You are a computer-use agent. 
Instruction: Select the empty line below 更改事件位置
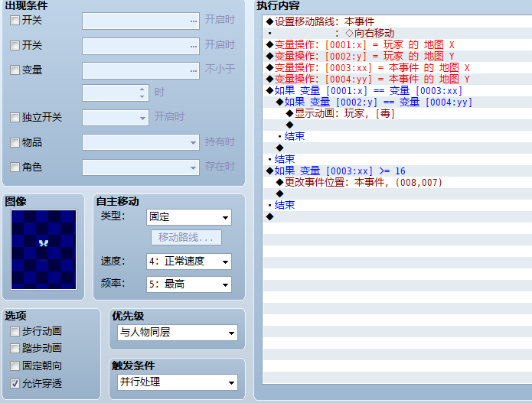click(397, 194)
